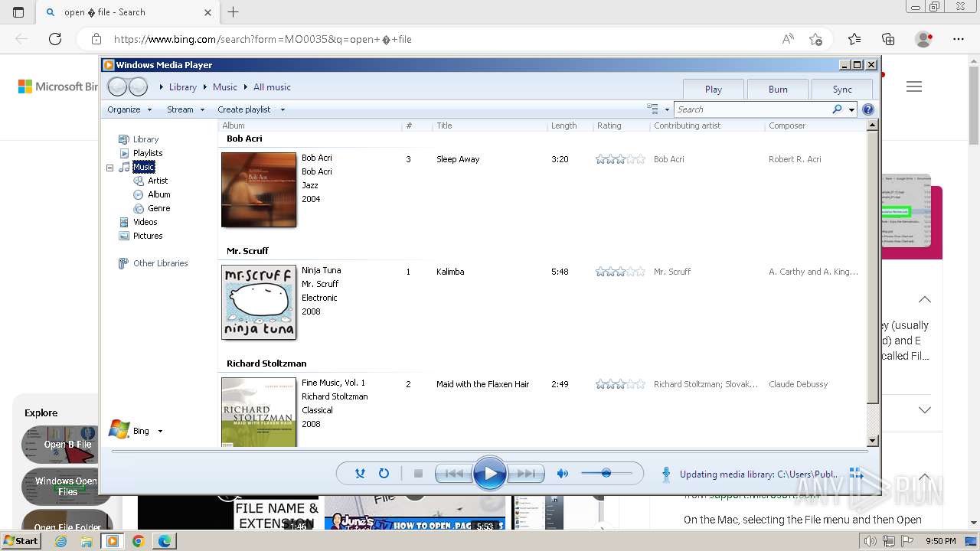This screenshot has width=980, height=551.
Task: Switch to the Sync tab
Action: (842, 89)
